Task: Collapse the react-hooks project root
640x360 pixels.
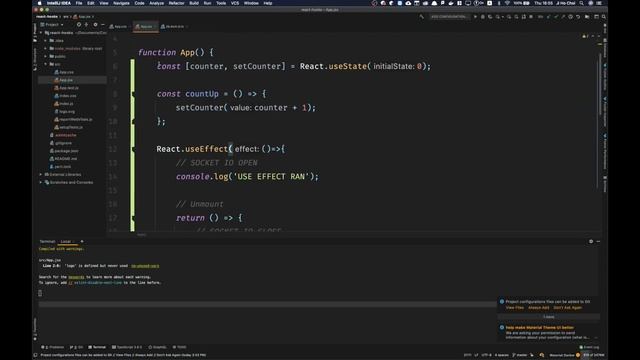Action: click(x=41, y=33)
